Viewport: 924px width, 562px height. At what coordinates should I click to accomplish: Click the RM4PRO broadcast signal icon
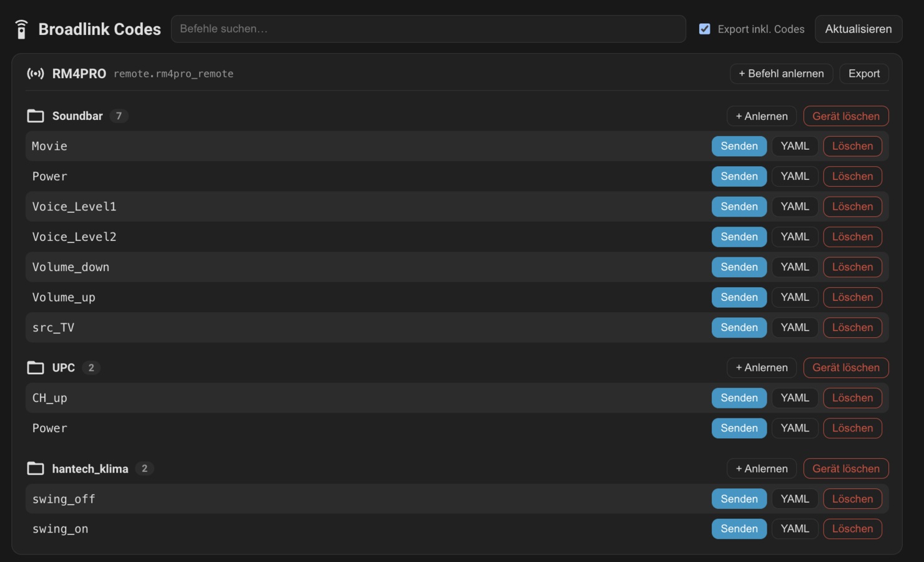(x=36, y=74)
